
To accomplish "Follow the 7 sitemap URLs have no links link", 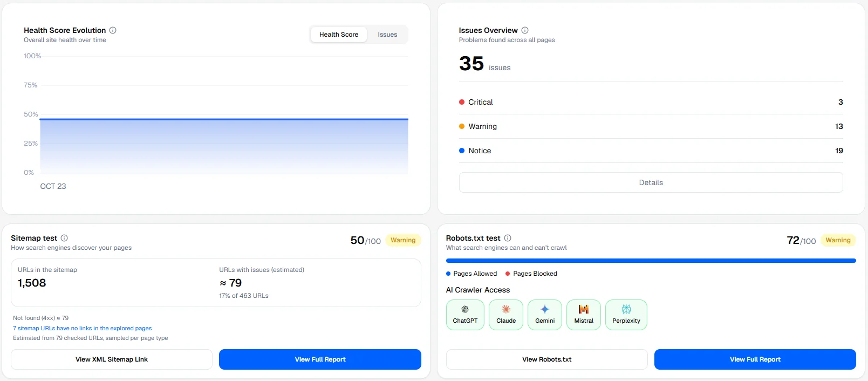I will pyautogui.click(x=83, y=328).
